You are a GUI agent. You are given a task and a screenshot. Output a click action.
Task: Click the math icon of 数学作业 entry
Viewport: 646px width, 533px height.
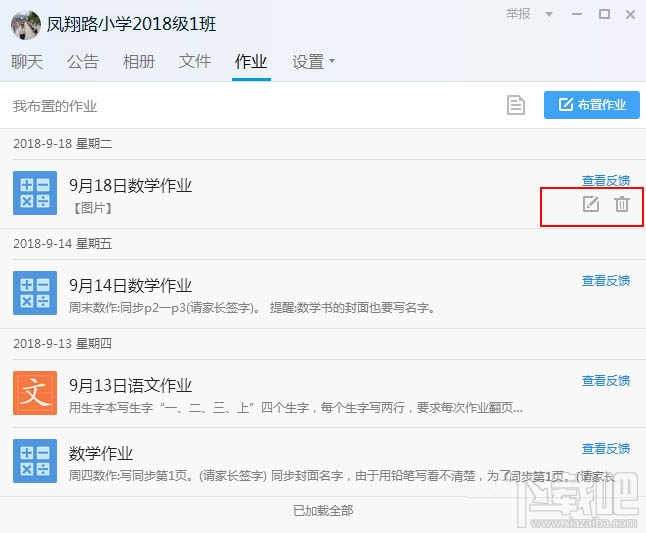tap(35, 461)
